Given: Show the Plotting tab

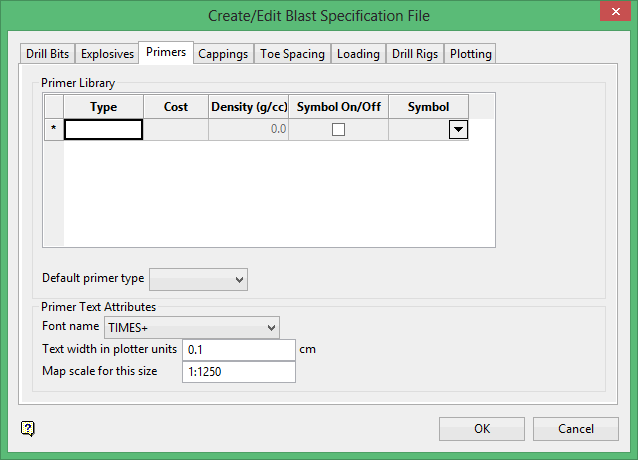Looking at the screenshot, I should [x=470, y=54].
